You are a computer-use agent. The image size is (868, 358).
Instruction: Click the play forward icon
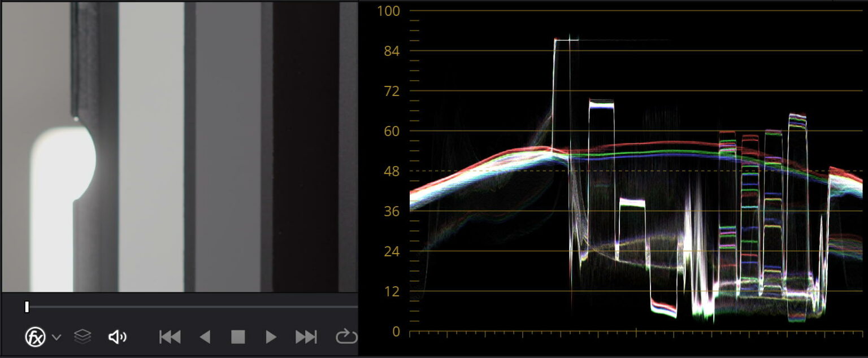coord(271,336)
